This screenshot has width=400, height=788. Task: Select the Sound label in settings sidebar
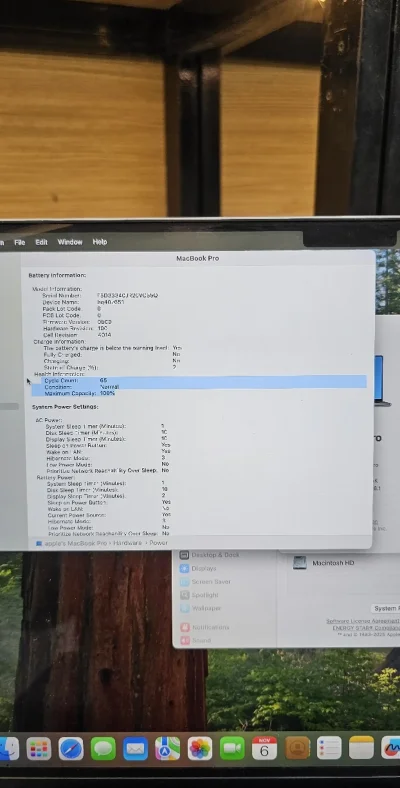tap(202, 640)
